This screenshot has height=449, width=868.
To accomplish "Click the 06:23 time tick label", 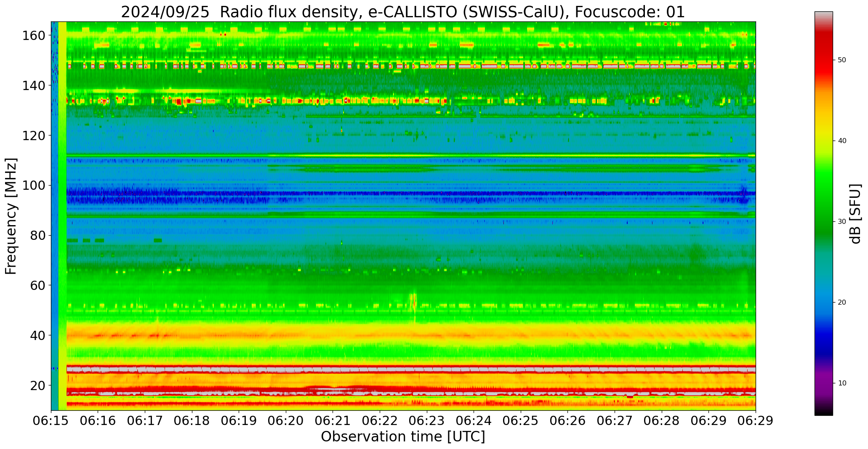I will pyautogui.click(x=427, y=421).
